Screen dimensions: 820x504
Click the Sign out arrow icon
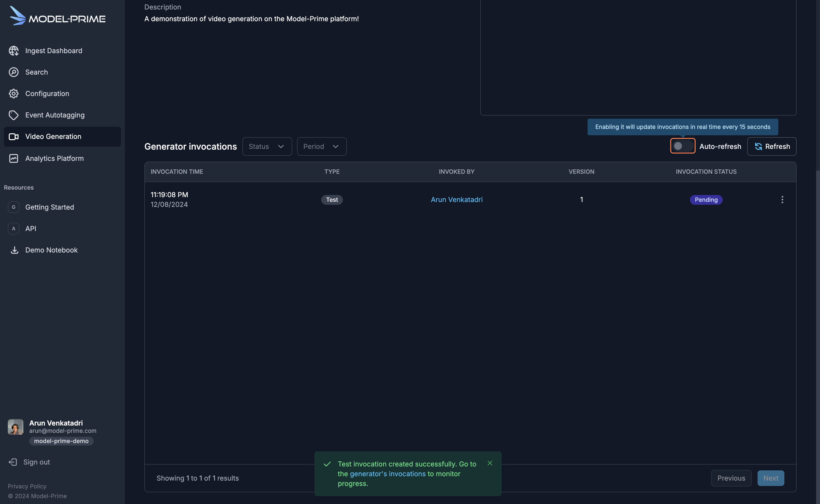(x=13, y=462)
